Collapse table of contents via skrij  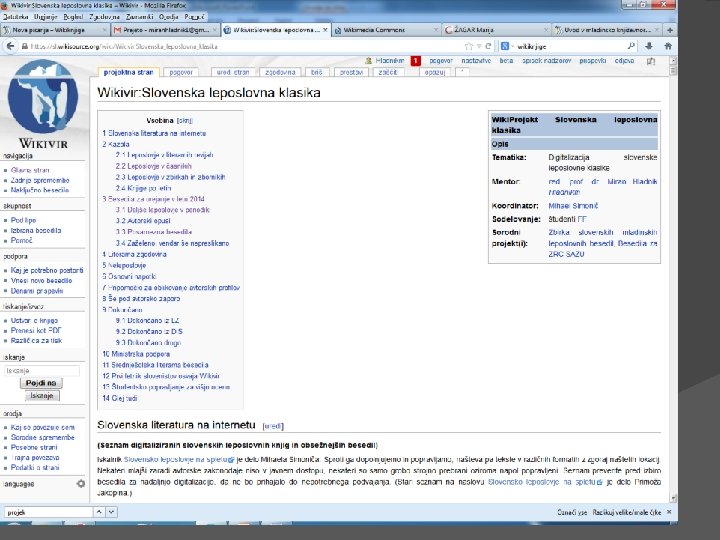[185, 121]
